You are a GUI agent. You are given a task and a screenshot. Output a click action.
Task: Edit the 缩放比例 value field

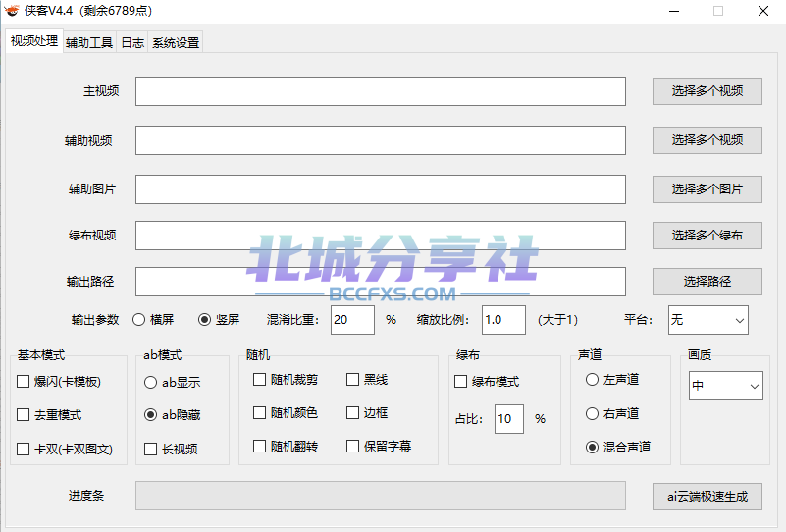503,319
